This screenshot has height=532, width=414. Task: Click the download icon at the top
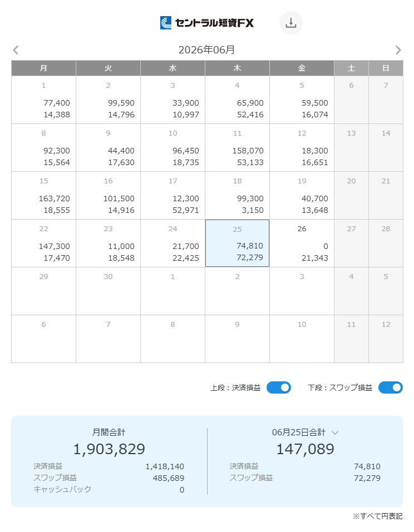[x=290, y=23]
